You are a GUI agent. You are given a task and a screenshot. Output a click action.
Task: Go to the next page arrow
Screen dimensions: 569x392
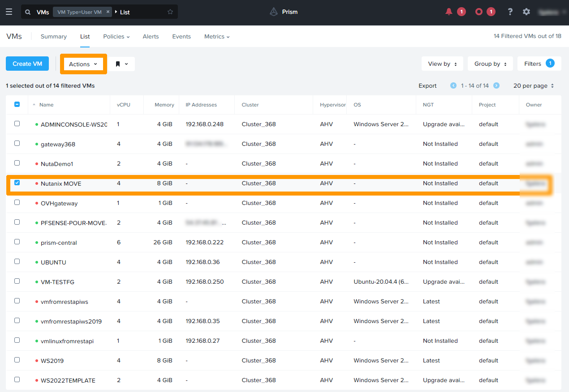(x=496, y=85)
